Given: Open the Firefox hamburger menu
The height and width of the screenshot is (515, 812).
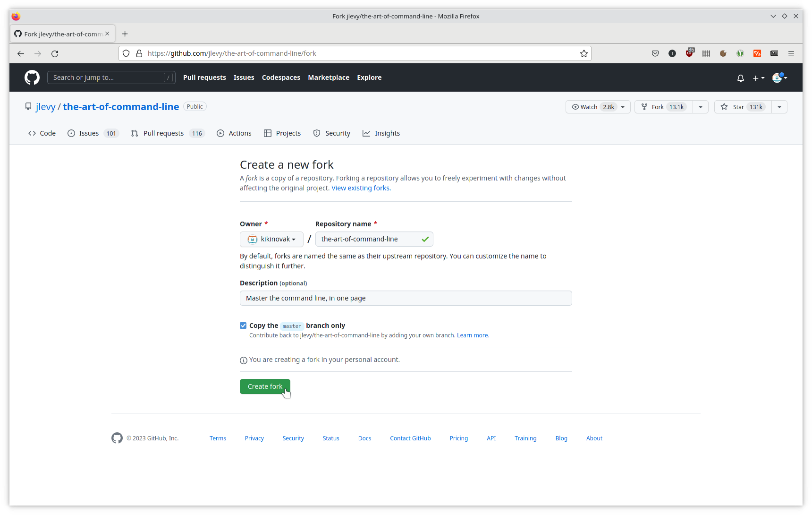Looking at the screenshot, I should [x=791, y=53].
